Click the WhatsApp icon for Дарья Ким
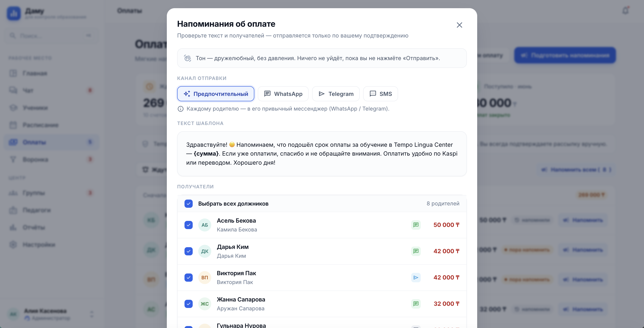 point(416,251)
